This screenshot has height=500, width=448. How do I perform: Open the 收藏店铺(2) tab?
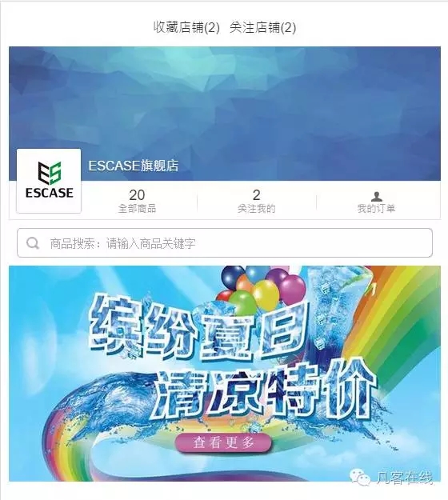pos(186,27)
